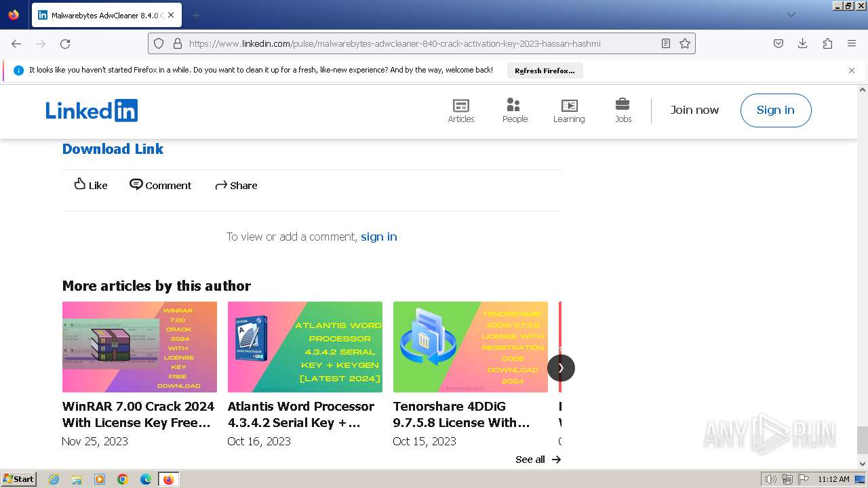Dismiss the Firefox refresh notification bar
The height and width of the screenshot is (488, 868).
click(852, 70)
